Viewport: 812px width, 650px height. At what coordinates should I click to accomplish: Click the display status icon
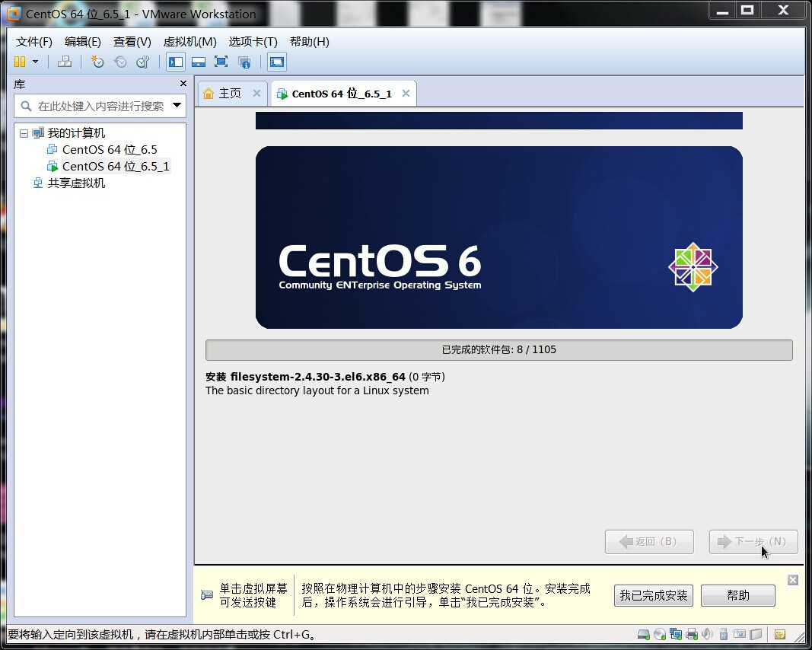pos(740,635)
